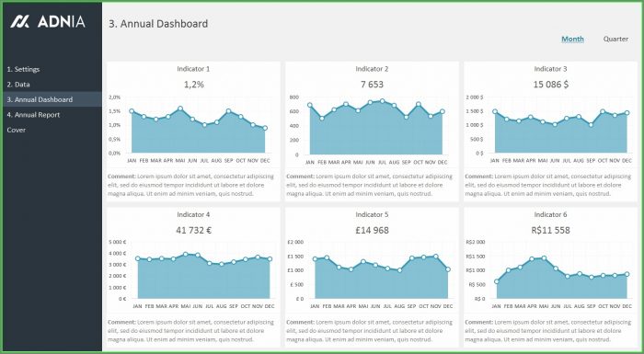The image size is (644, 354).
Task: Click the DEC data point in Indicator 1
Action: pyautogui.click(x=265, y=128)
